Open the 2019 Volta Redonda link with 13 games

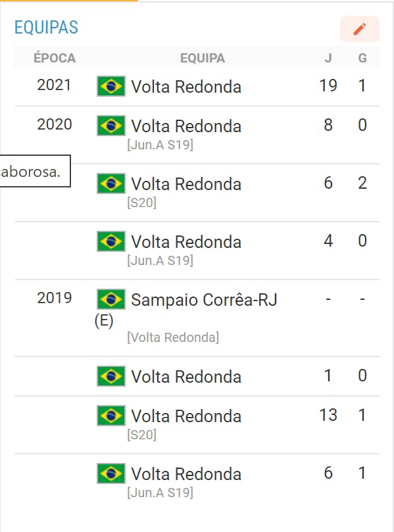(186, 416)
